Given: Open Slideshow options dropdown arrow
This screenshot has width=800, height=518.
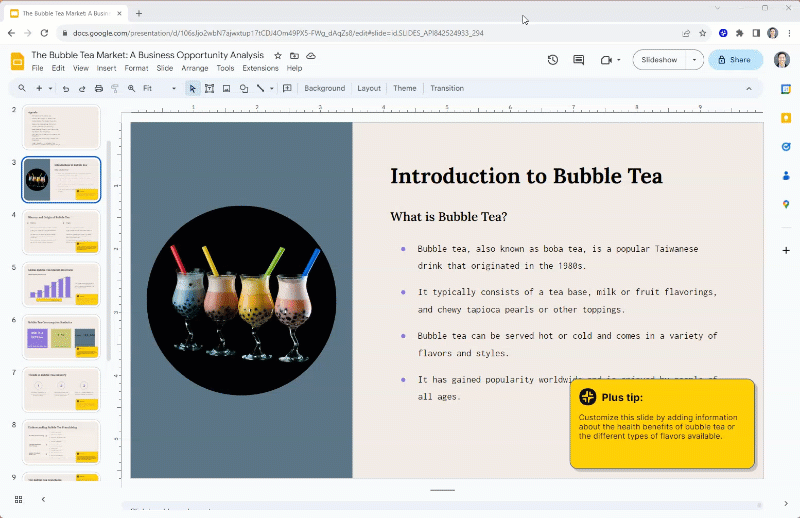Looking at the screenshot, I should (x=694, y=60).
